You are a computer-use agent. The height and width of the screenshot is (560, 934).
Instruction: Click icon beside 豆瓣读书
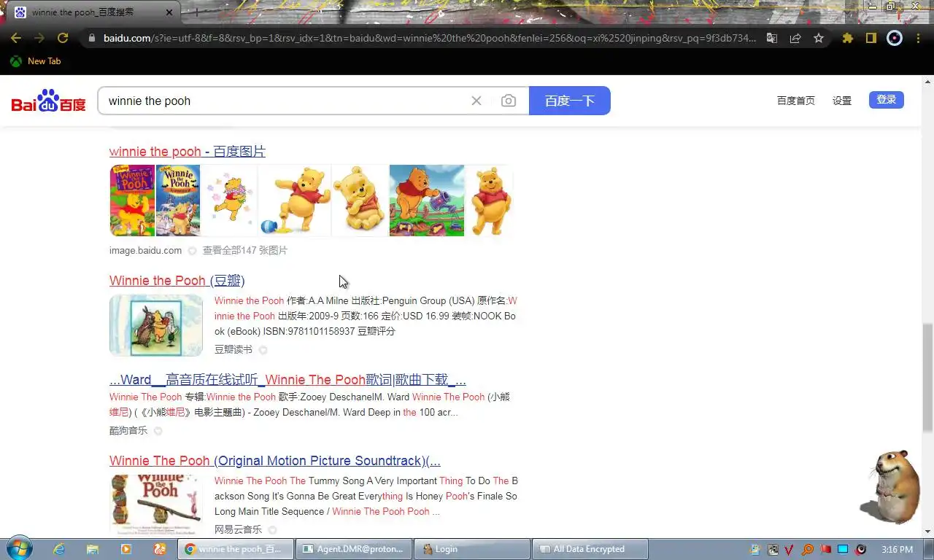tap(263, 350)
